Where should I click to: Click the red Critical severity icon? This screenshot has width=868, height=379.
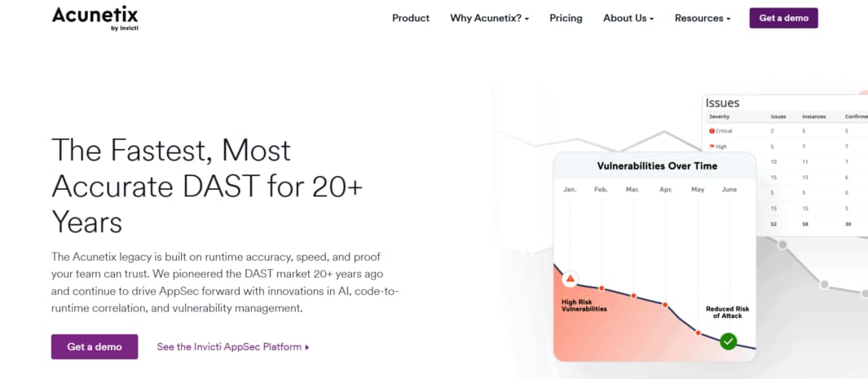pos(712,131)
